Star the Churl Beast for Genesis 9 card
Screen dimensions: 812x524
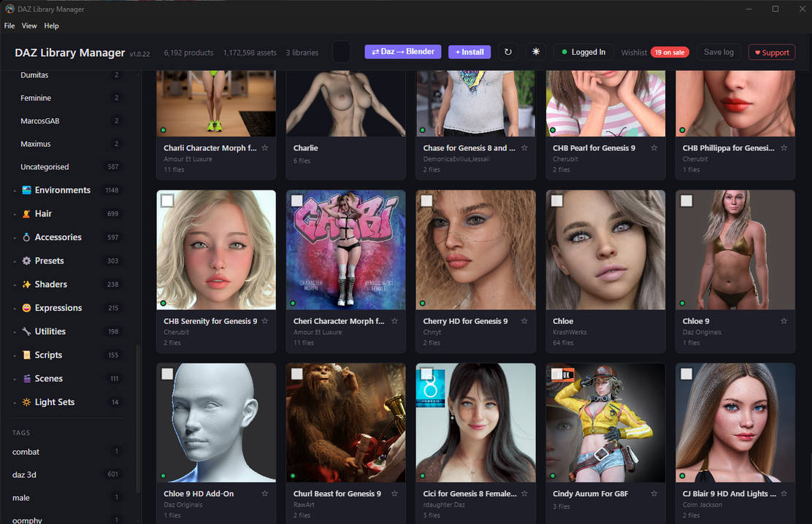[394, 493]
